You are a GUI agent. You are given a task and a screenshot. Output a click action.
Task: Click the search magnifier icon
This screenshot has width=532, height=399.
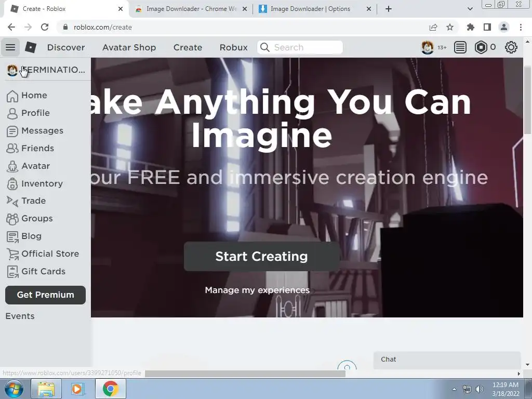coord(265,47)
